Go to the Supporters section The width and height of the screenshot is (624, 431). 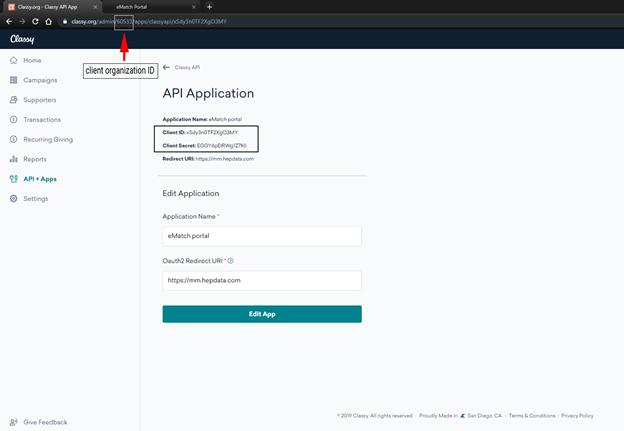click(40, 100)
